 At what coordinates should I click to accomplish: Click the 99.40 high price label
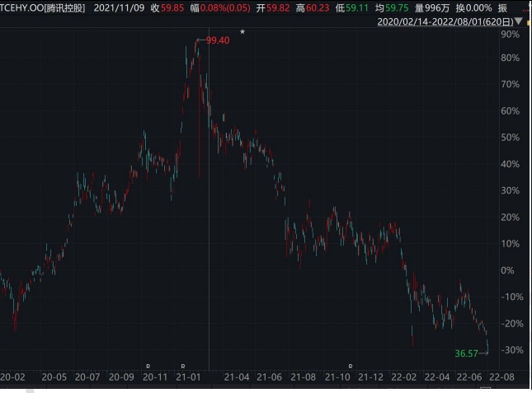point(218,40)
